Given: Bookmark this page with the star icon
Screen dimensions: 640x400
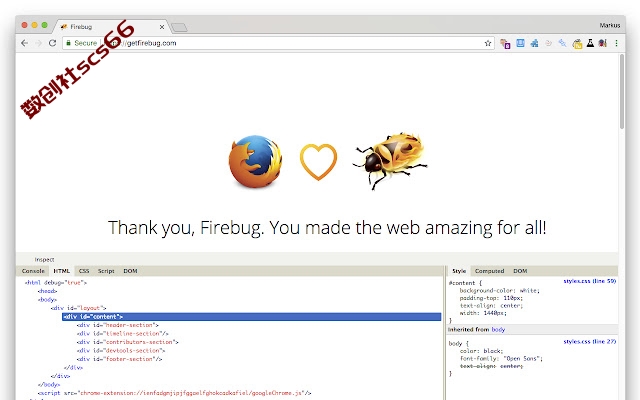Looking at the screenshot, I should (x=488, y=43).
